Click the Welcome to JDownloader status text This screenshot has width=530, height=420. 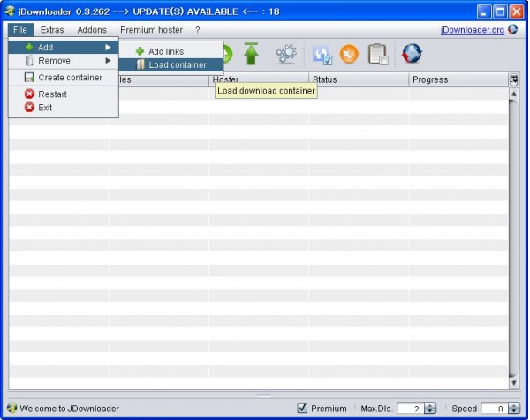pyautogui.click(x=69, y=409)
